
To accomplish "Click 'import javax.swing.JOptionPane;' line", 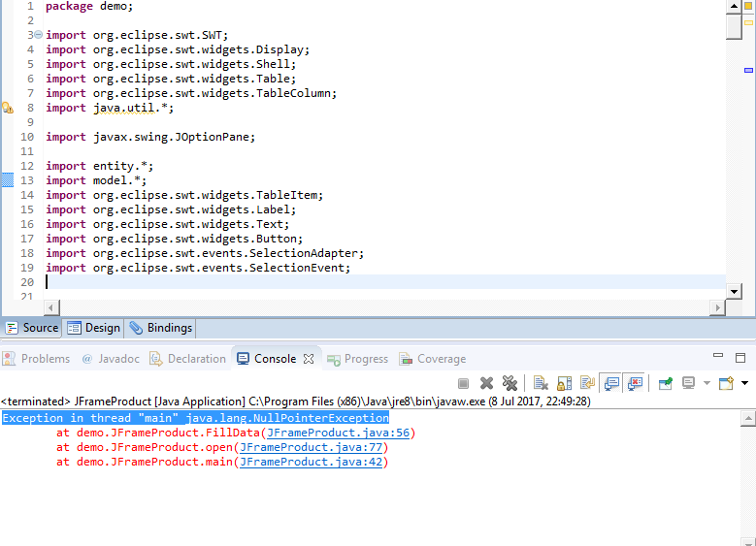I will point(150,137).
